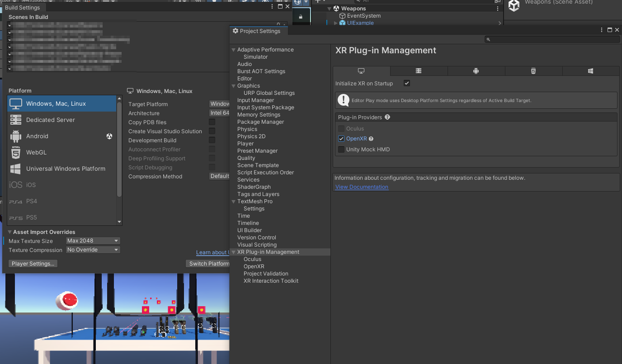The width and height of the screenshot is (622, 364).
Task: Open the Architecture dropdown
Action: [x=219, y=113]
